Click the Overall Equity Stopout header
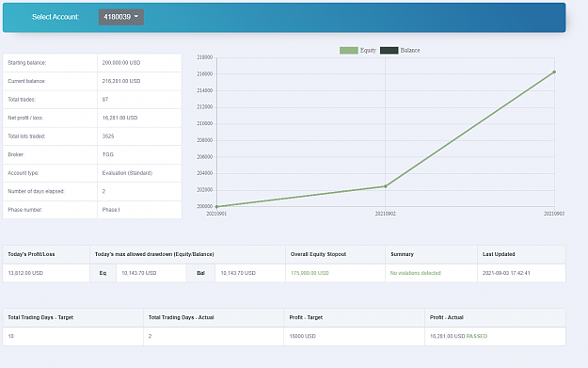Viewport: 588px width, 368px height. click(318, 254)
